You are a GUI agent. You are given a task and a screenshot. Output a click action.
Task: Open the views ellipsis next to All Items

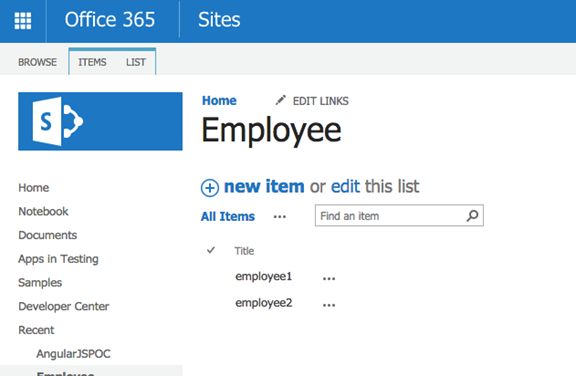coord(280,217)
